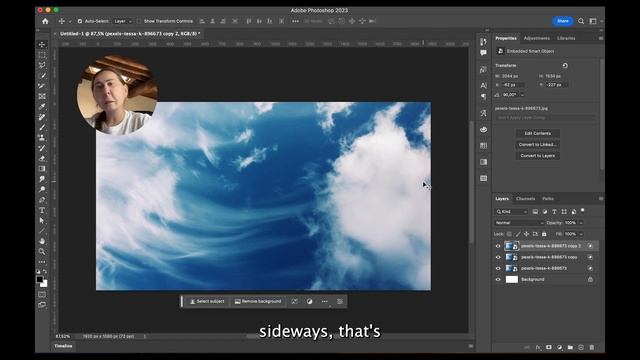The width and height of the screenshot is (640, 360).
Task: Toggle the Auto-Select checkbox
Action: [80, 21]
